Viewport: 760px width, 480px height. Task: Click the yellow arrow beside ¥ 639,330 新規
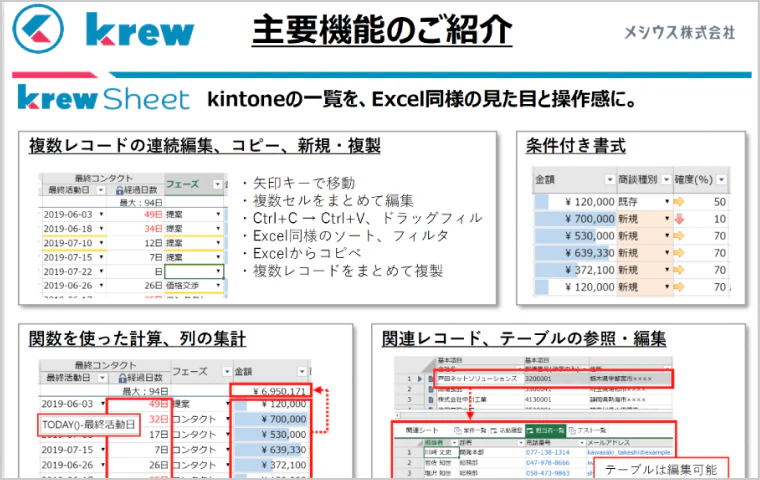coord(679,253)
